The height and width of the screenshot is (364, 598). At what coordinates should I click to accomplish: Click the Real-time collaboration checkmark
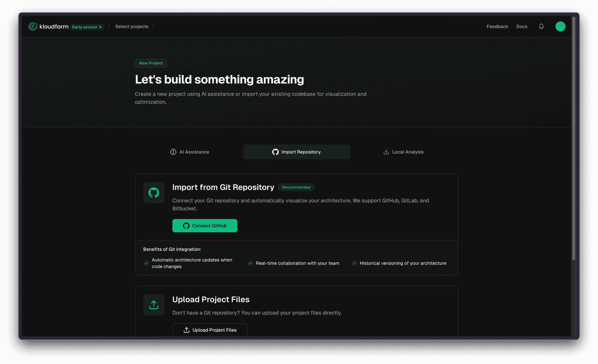250,263
